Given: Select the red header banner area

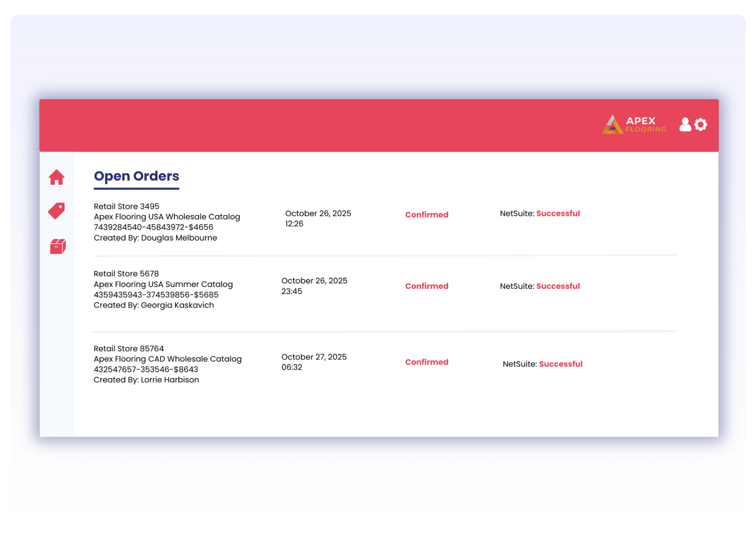Looking at the screenshot, I should point(378,125).
